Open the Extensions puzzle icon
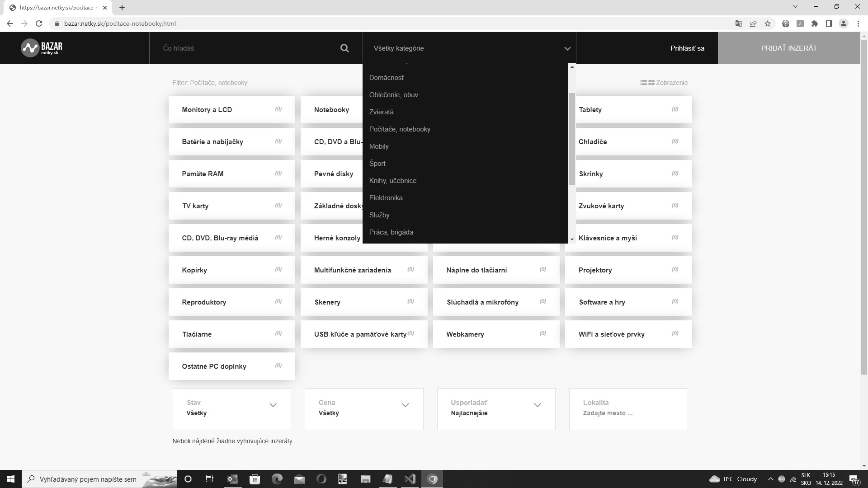The height and width of the screenshot is (488, 868). (x=815, y=23)
